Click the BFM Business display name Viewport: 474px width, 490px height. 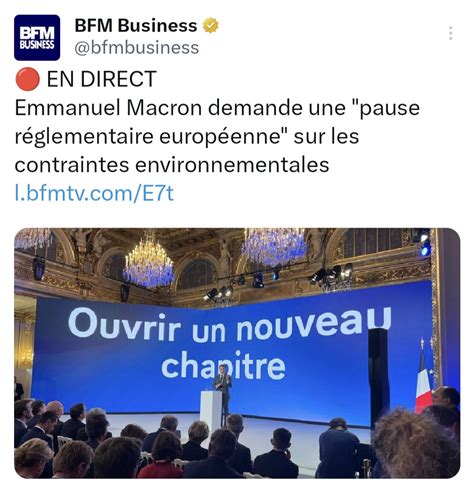tap(136, 26)
